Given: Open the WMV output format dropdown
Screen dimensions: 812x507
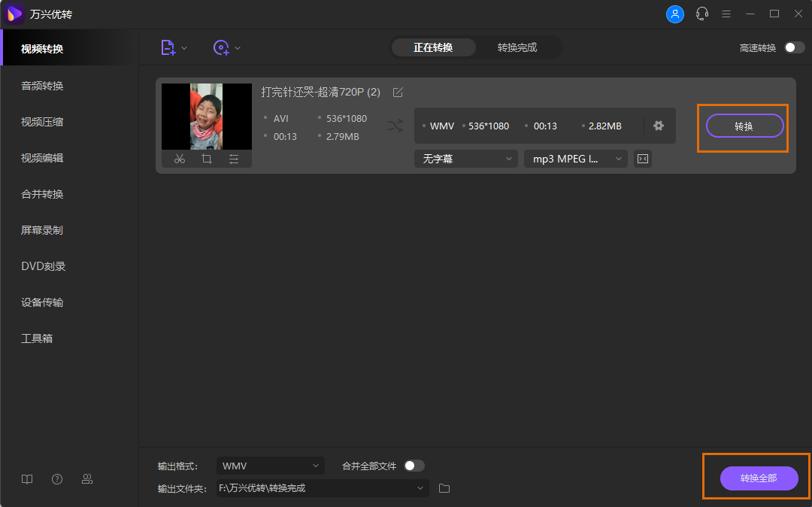Looking at the screenshot, I should [x=270, y=466].
